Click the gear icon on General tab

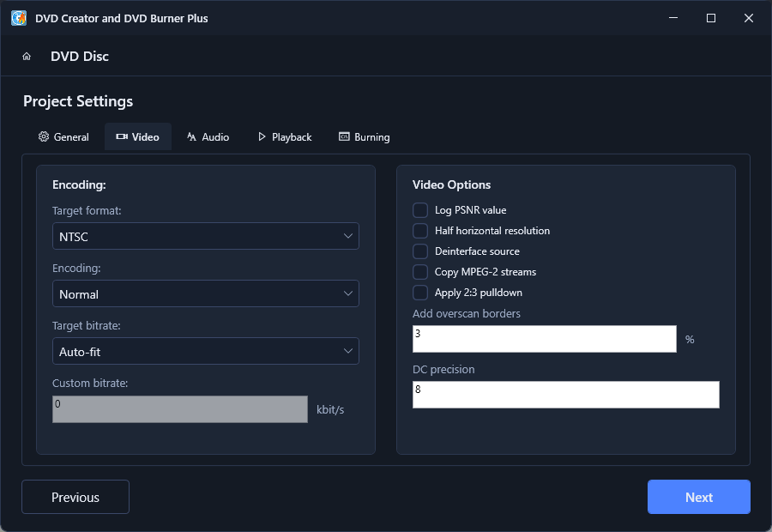[x=44, y=136]
